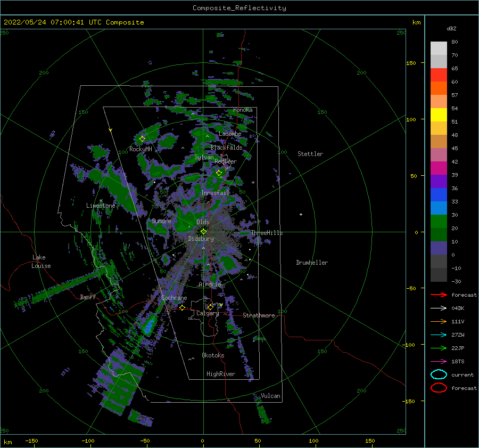Image resolution: width=479 pixels, height=448 pixels.
Task: Select the red forecast ellipse legend icon
Action: [439, 388]
